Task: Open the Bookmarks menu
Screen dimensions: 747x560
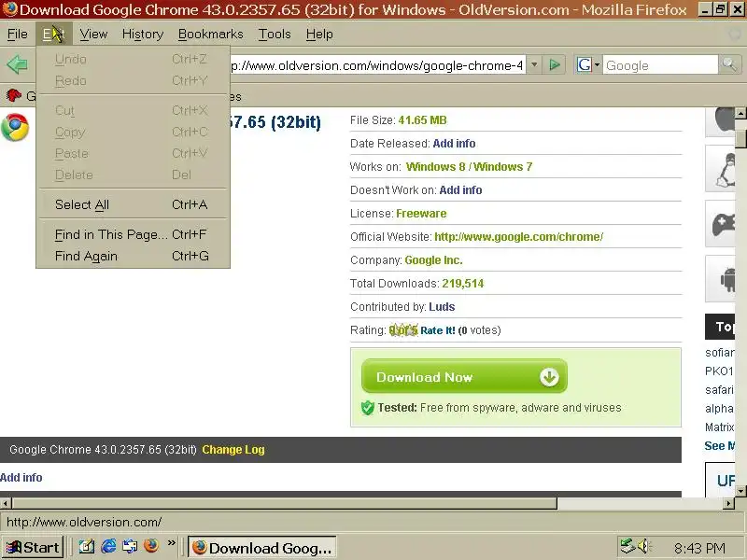Action: tap(211, 35)
